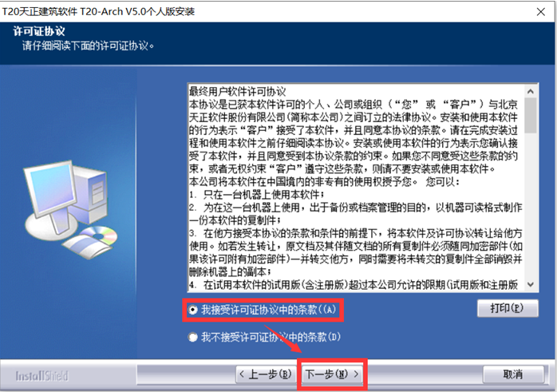The height and width of the screenshot is (392, 557).
Task: Close the T20-Arch installer window
Action: (x=541, y=12)
